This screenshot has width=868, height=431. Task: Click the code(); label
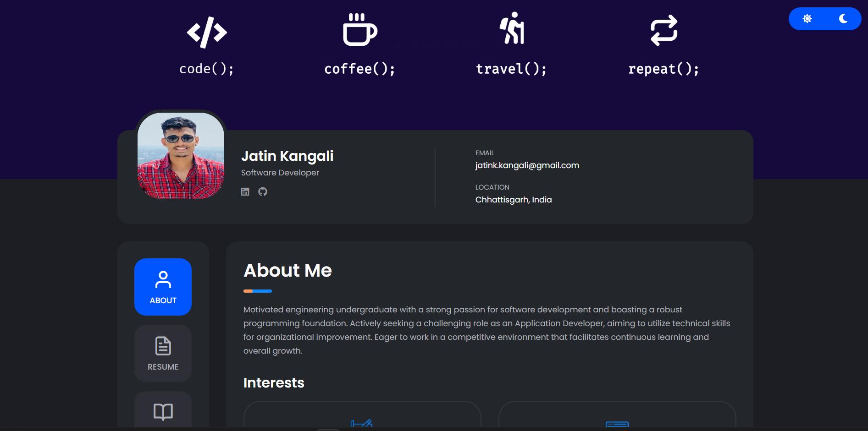pos(207,69)
